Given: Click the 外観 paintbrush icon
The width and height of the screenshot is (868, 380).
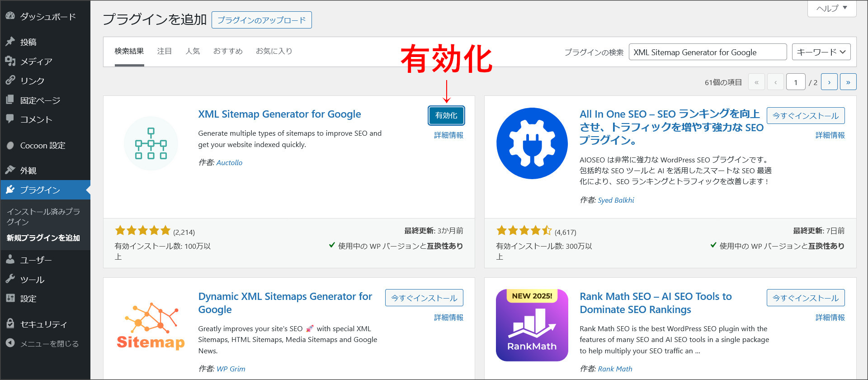Looking at the screenshot, I should (x=10, y=170).
